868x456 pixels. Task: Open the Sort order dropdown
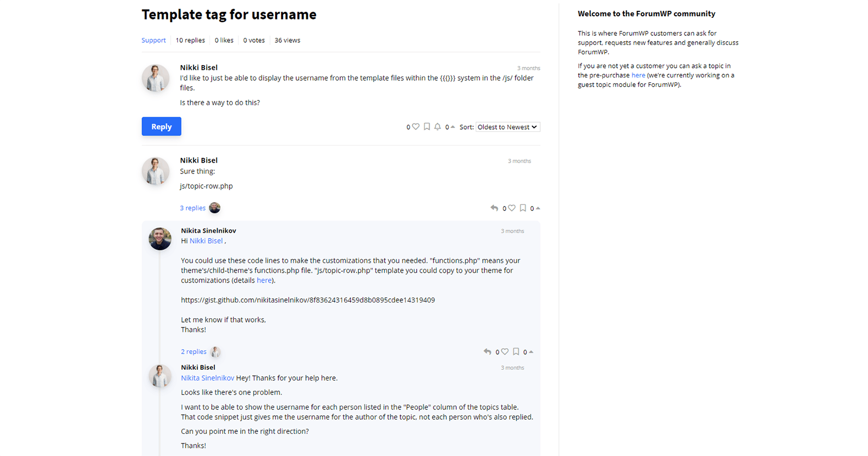coord(508,127)
